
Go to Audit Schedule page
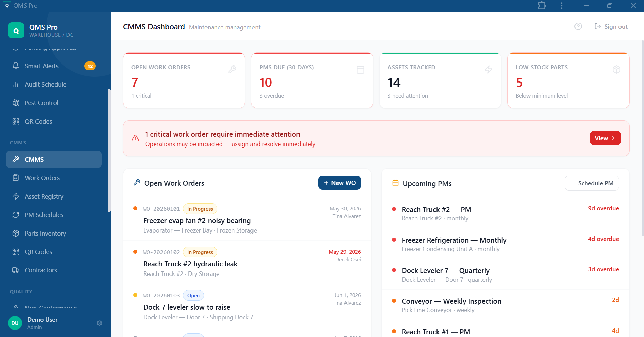click(x=54, y=85)
